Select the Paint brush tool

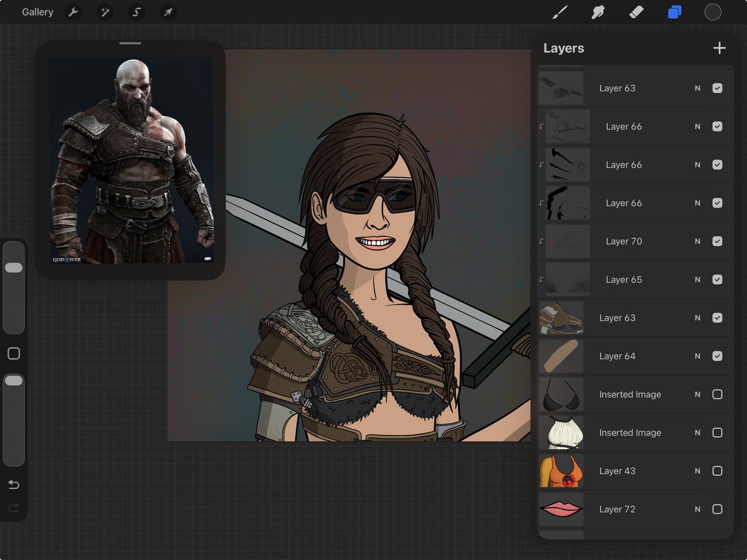pos(559,12)
